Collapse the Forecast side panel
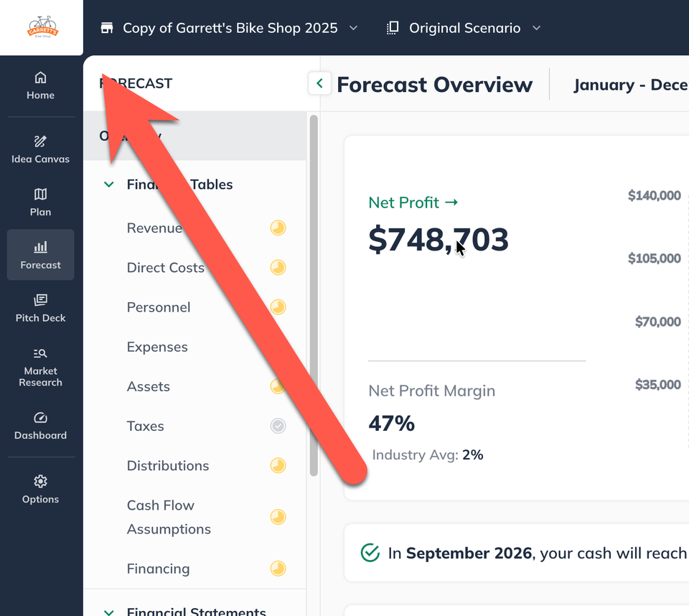 click(x=319, y=83)
